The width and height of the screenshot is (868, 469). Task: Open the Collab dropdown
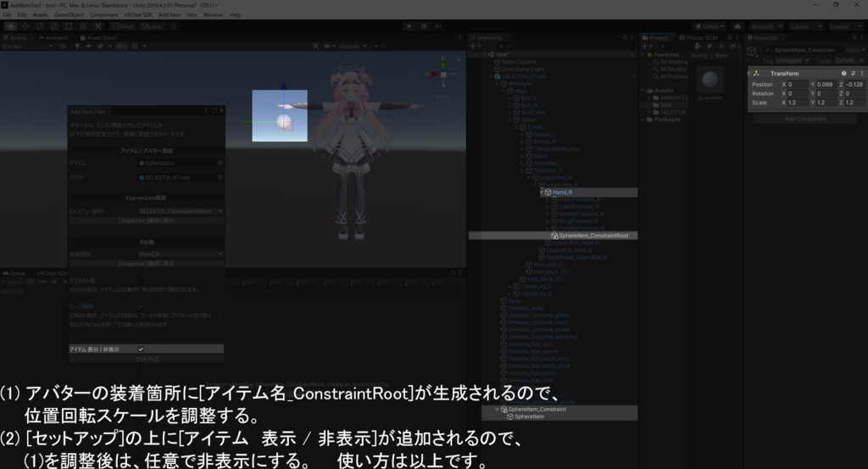click(710, 26)
